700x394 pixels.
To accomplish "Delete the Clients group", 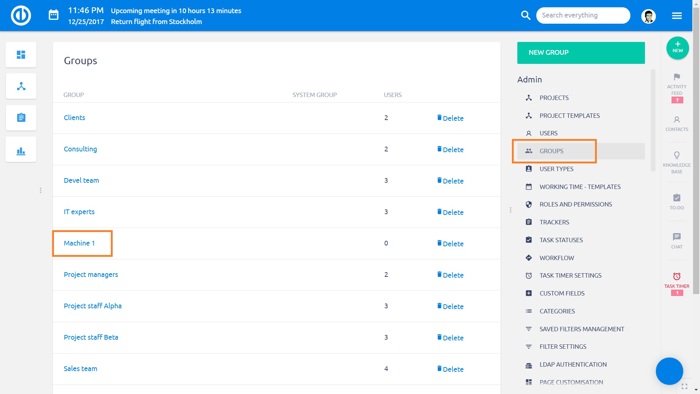I will click(x=450, y=118).
